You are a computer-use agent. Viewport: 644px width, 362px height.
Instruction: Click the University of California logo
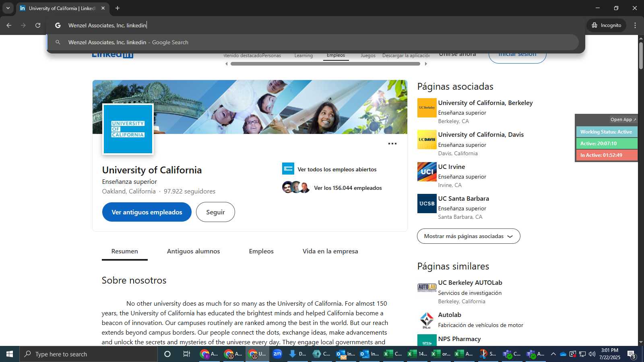coord(128,129)
